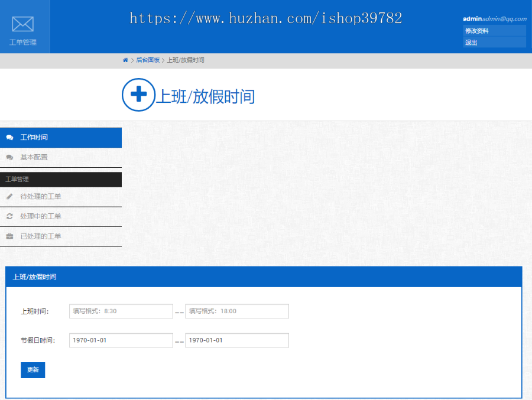Open 处理中的工单 in the sidebar
Viewport: 532px width, 400px height.
61,216
